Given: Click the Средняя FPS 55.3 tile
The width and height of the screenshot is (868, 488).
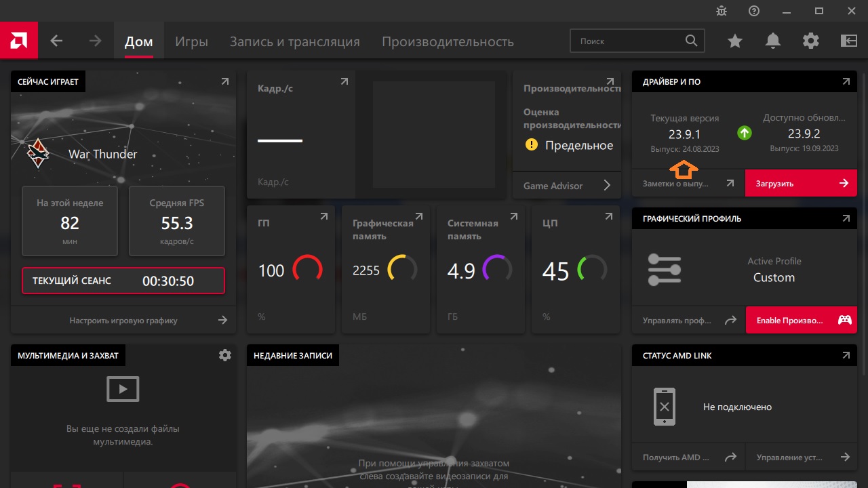Looking at the screenshot, I should [177, 221].
